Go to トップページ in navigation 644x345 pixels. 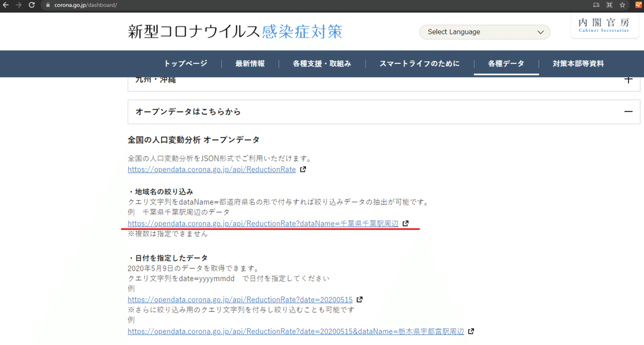186,63
